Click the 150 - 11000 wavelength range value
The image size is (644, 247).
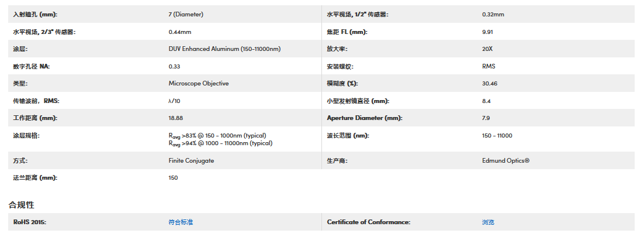pos(497,136)
